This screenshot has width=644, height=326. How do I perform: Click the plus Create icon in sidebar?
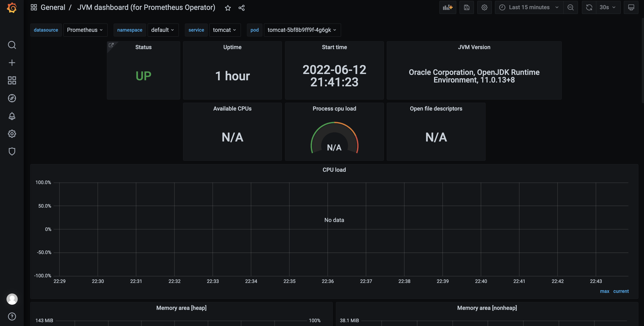pyautogui.click(x=12, y=63)
